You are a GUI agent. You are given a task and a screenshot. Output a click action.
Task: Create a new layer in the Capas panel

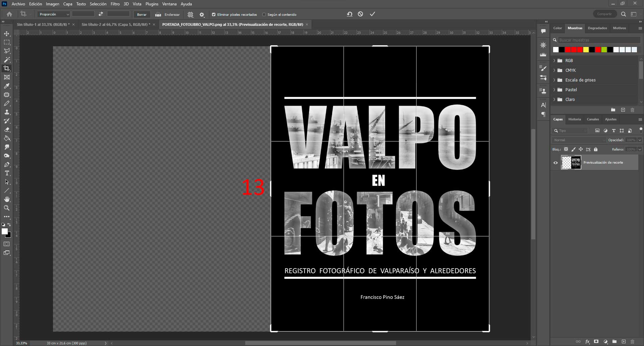(x=623, y=342)
